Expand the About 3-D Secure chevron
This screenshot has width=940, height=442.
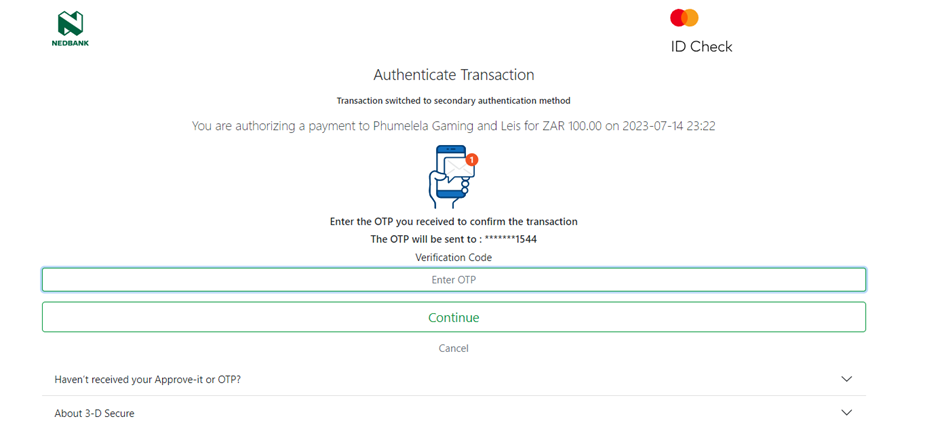[x=846, y=413]
